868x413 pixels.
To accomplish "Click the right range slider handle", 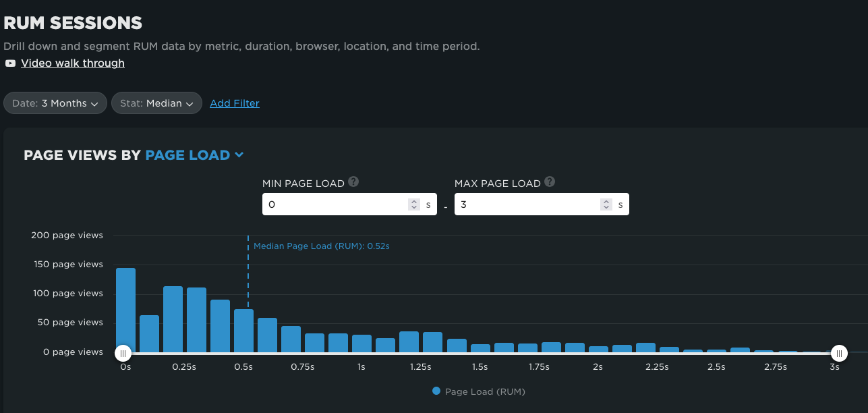I will tap(839, 353).
